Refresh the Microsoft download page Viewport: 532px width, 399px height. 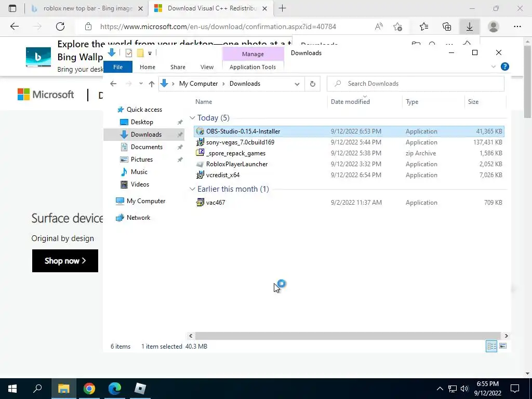click(x=60, y=26)
